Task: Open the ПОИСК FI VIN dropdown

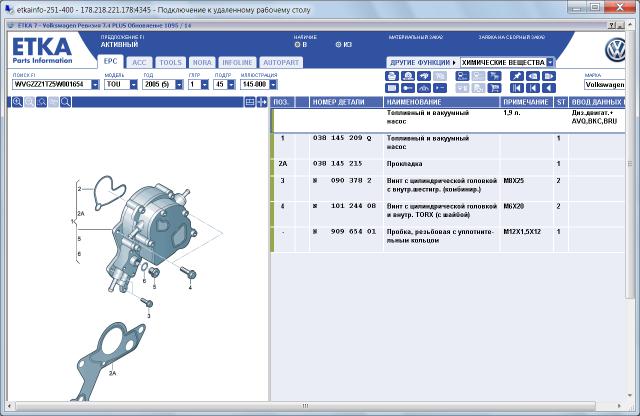Action: 95,85
